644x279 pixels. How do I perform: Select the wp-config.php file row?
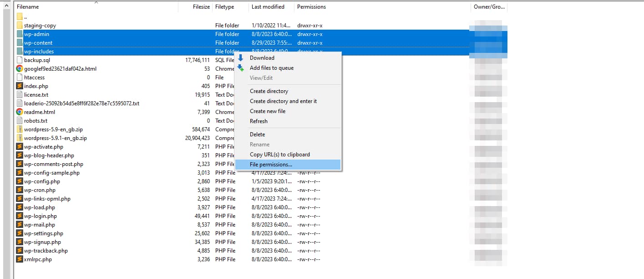click(114, 181)
